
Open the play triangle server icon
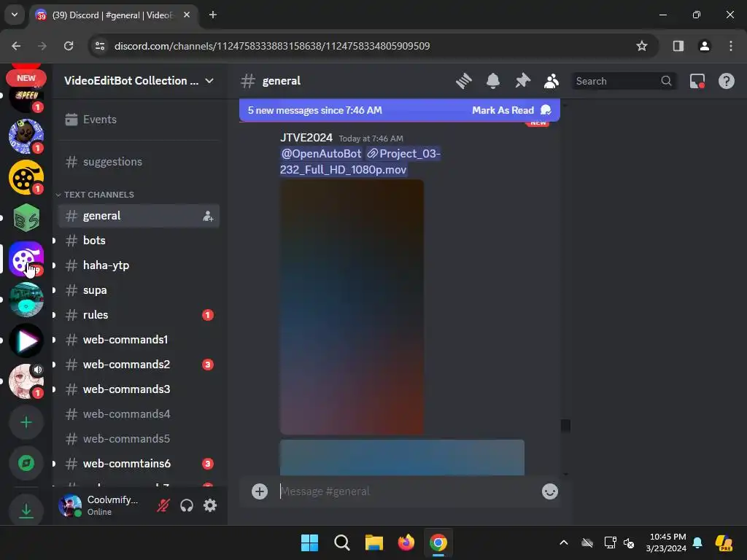pos(26,341)
